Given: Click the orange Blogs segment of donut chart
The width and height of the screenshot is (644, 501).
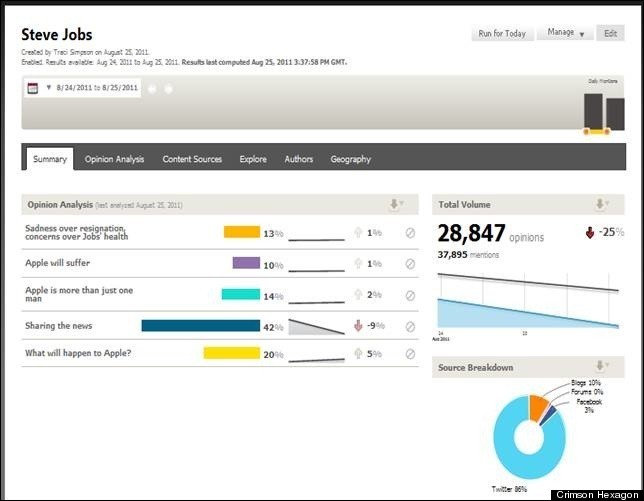Looking at the screenshot, I should [538, 408].
